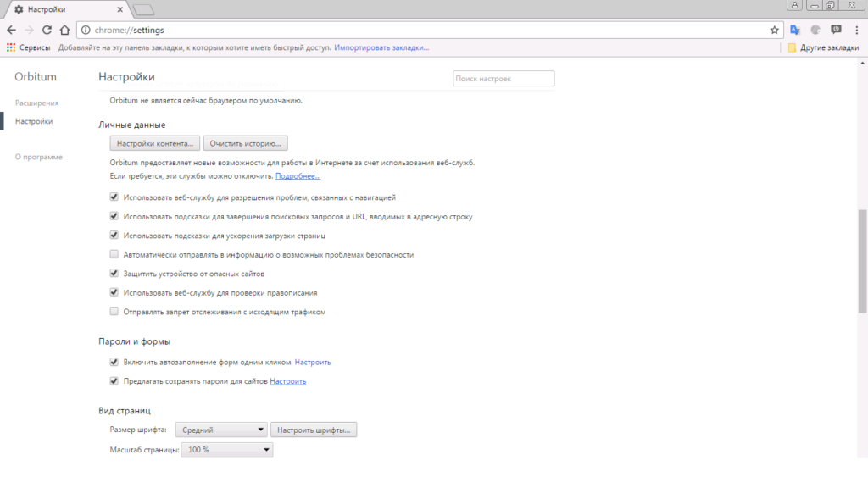This screenshot has height=488, width=868.
Task: Open the home page icon
Action: (x=64, y=30)
